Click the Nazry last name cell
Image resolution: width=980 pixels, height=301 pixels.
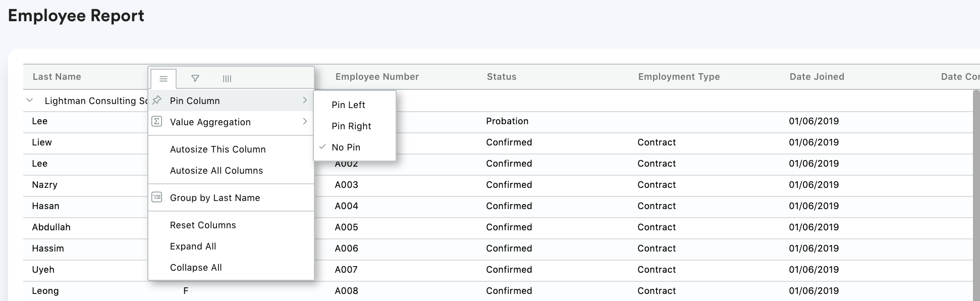pyautogui.click(x=44, y=185)
